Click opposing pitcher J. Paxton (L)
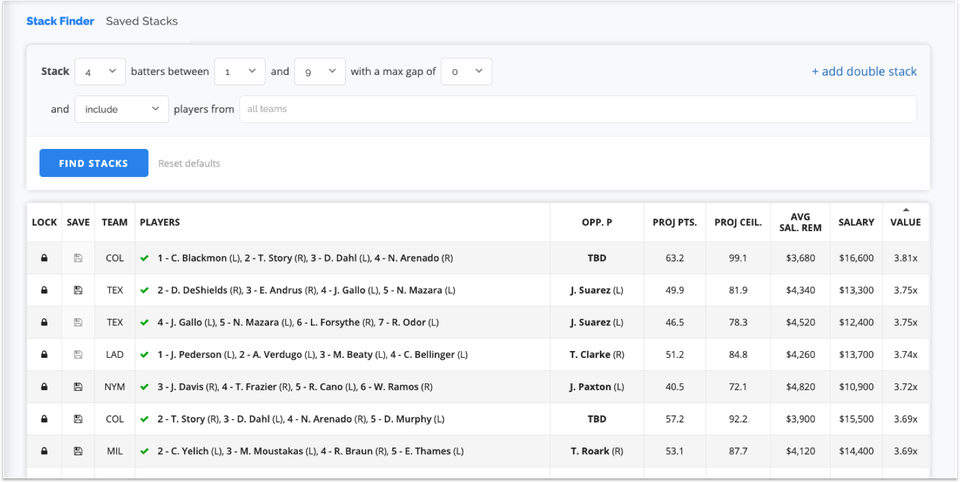Viewport: 960px width, 482px height. 597,387
